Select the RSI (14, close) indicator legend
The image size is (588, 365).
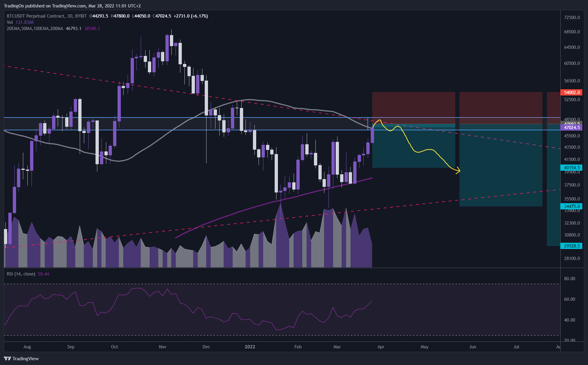click(21, 274)
